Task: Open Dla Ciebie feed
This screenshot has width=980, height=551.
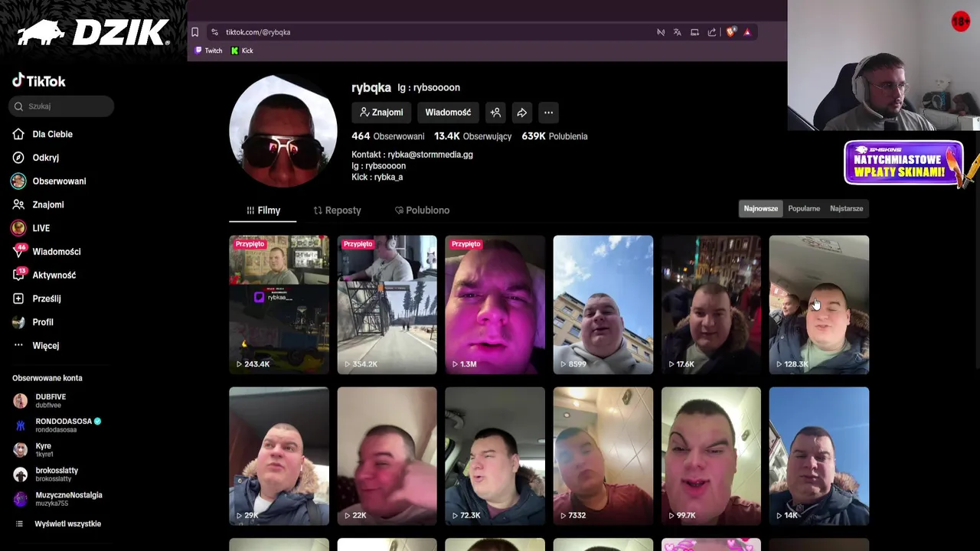Action: [52, 134]
